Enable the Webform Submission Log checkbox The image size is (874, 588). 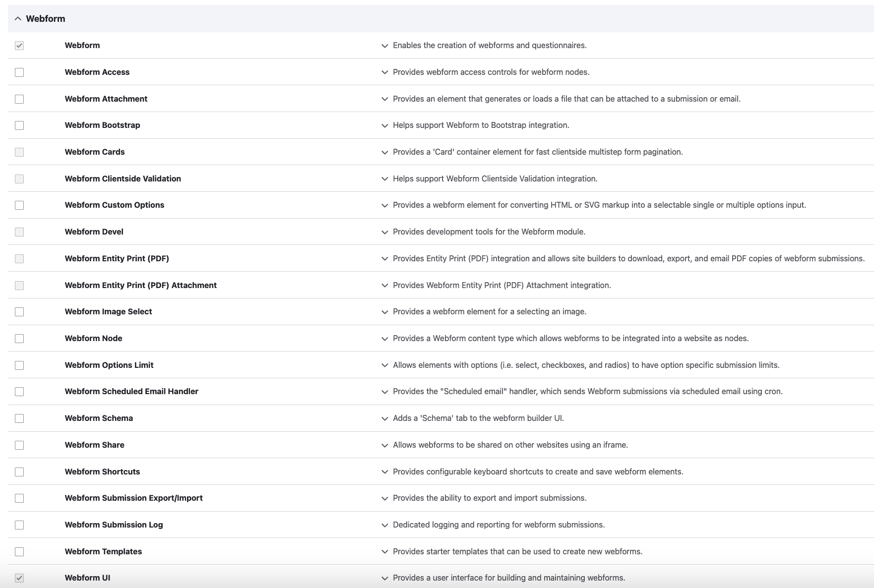[19, 525]
